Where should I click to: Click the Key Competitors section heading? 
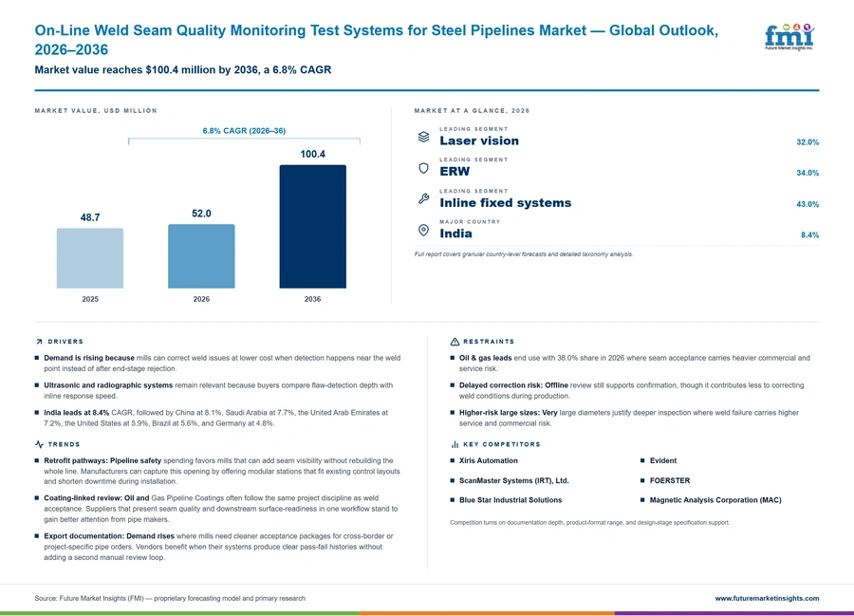(502, 444)
